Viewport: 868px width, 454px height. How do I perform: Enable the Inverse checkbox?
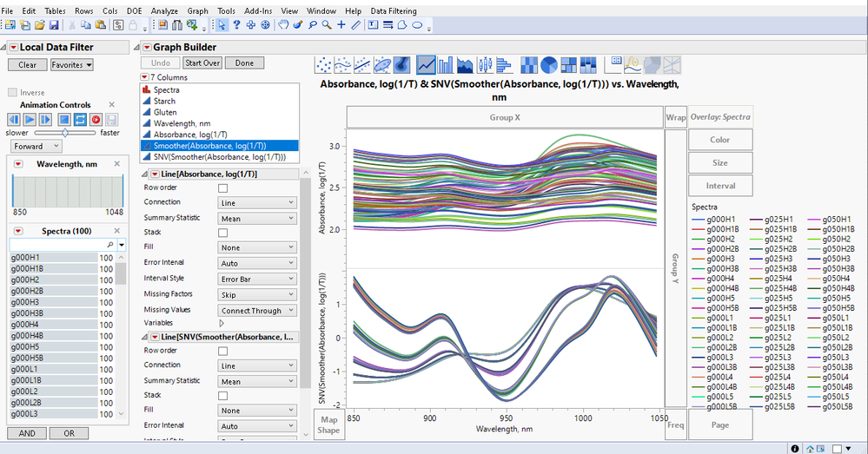coord(13,92)
